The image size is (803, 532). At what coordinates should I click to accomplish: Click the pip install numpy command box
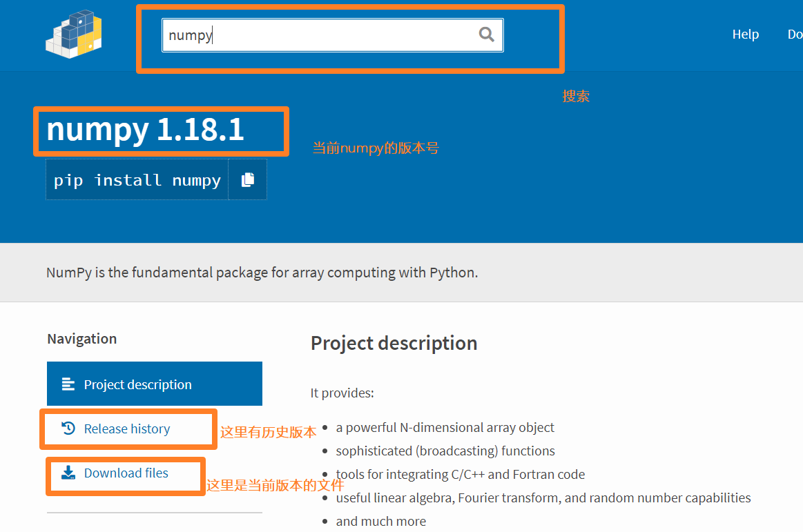[136, 179]
